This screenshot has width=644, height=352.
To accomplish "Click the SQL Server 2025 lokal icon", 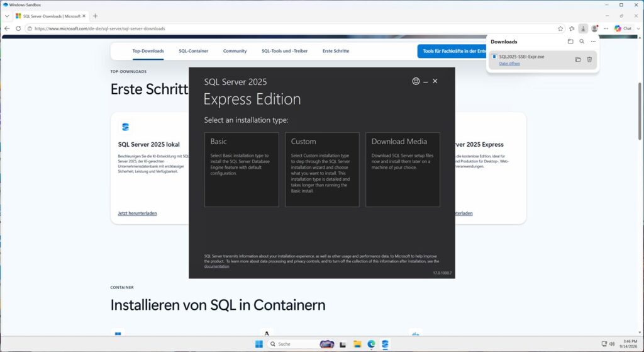I will coord(125,127).
